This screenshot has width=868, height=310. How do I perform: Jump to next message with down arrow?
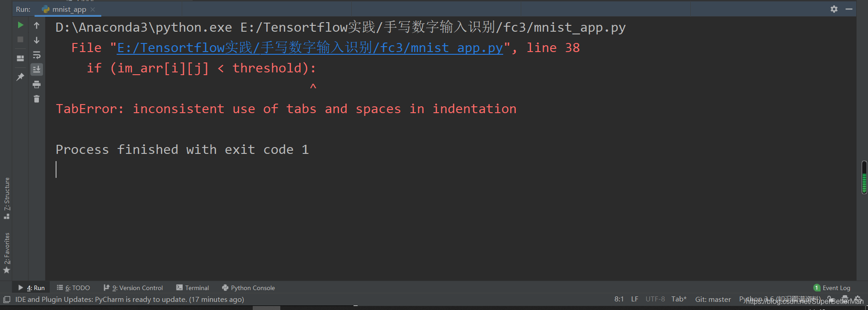coord(37,40)
